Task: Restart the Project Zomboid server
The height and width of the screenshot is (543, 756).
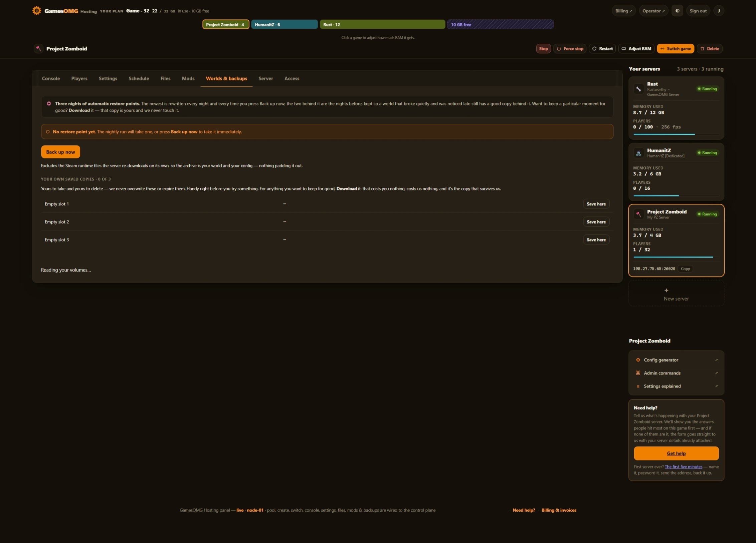Action: point(602,48)
